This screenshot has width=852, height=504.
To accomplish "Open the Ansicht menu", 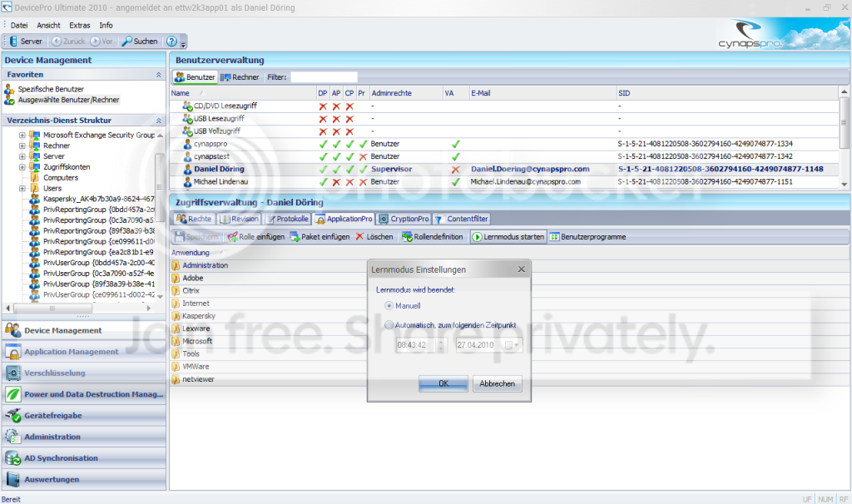I will coord(48,25).
